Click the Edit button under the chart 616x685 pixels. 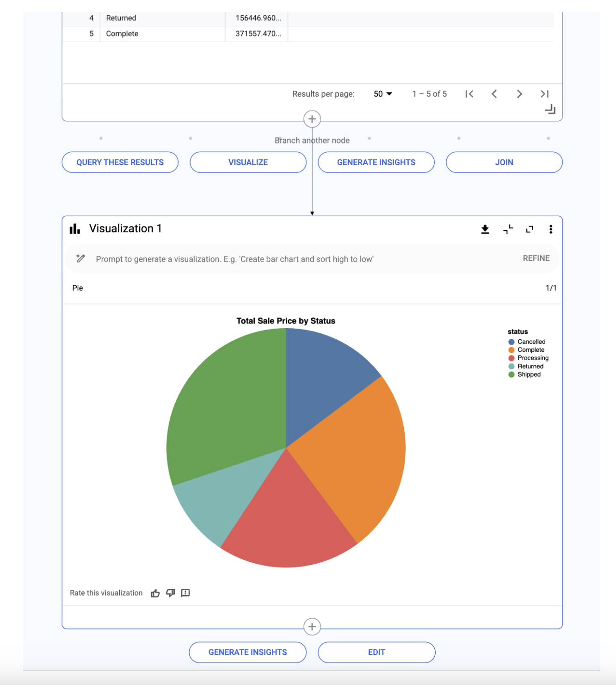[x=376, y=652]
